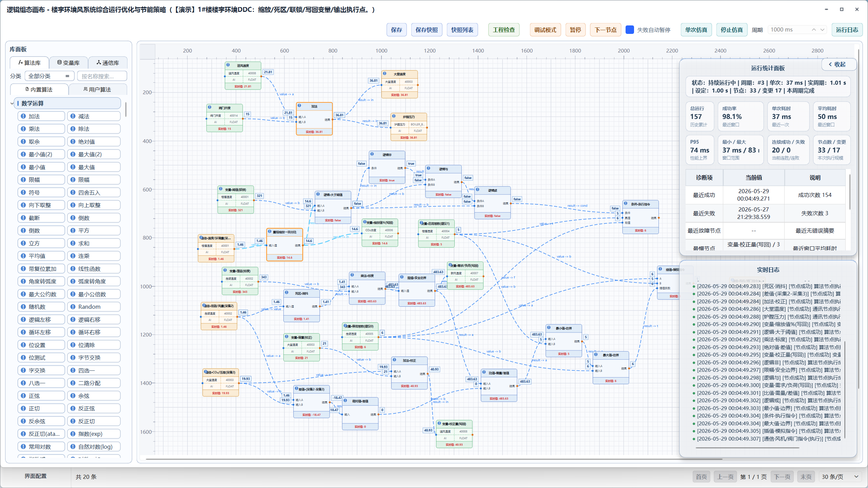868x488 pixels.
Task: Click info icon on 条件-执行指令 node
Action: click(626, 204)
